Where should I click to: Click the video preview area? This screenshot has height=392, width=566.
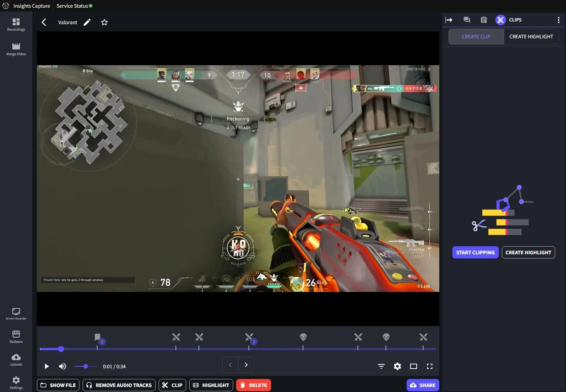pyautogui.click(x=238, y=178)
